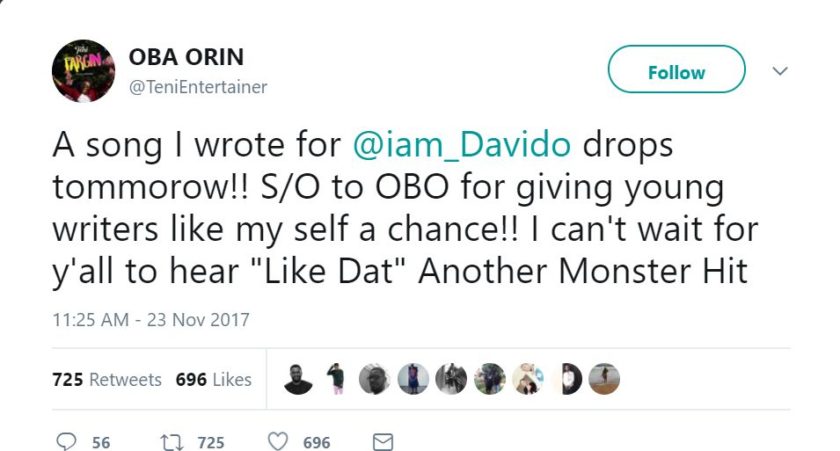Click the 725 count beside the retweet icon
840x451 pixels.
[210, 442]
